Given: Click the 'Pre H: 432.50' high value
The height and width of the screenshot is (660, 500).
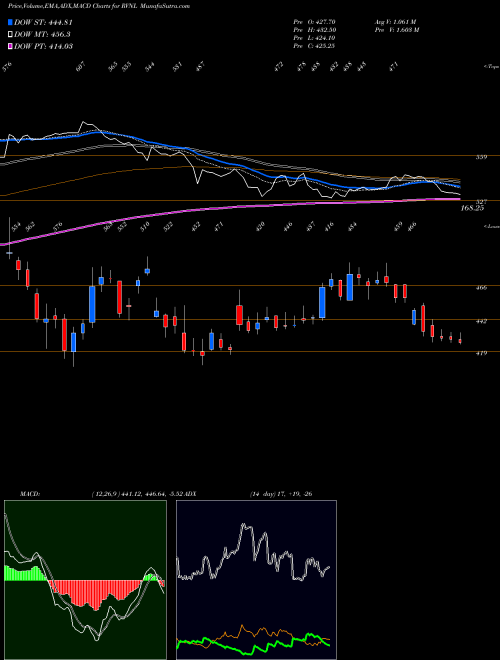Looking at the screenshot, I should pos(315,30).
